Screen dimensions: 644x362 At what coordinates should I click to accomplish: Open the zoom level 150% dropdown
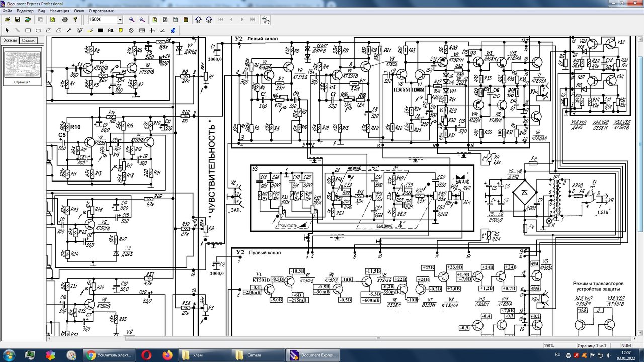120,20
